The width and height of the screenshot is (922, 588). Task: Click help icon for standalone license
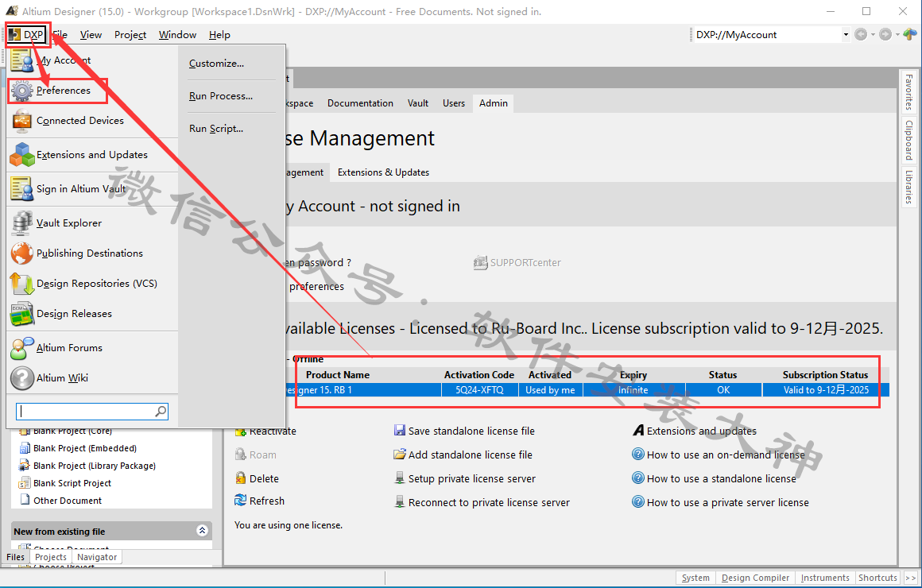[638, 478]
